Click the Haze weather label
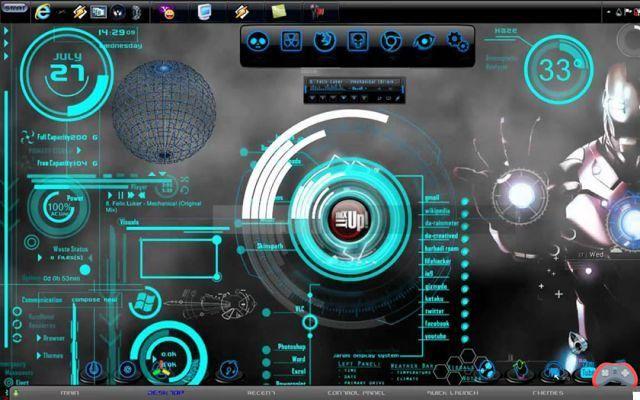 click(506, 31)
